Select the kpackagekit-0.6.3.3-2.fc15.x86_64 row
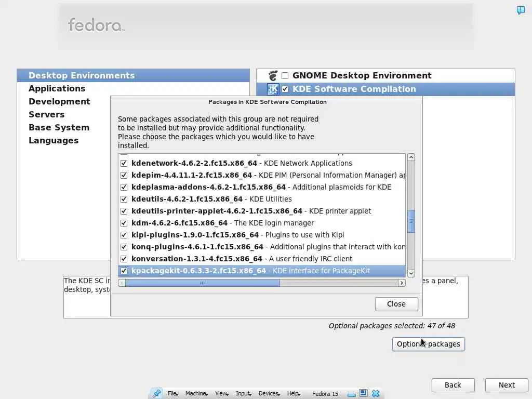Viewport: 532px width, 399px height. point(262,271)
